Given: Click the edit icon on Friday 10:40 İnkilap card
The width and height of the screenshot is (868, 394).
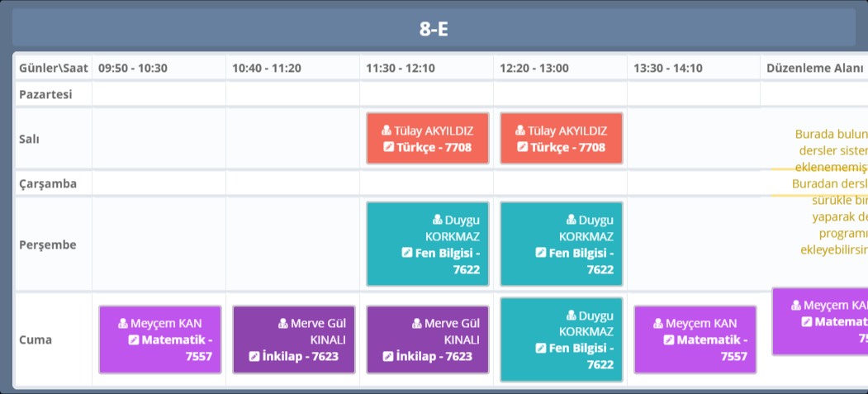Looking at the screenshot, I should pyautogui.click(x=254, y=356).
